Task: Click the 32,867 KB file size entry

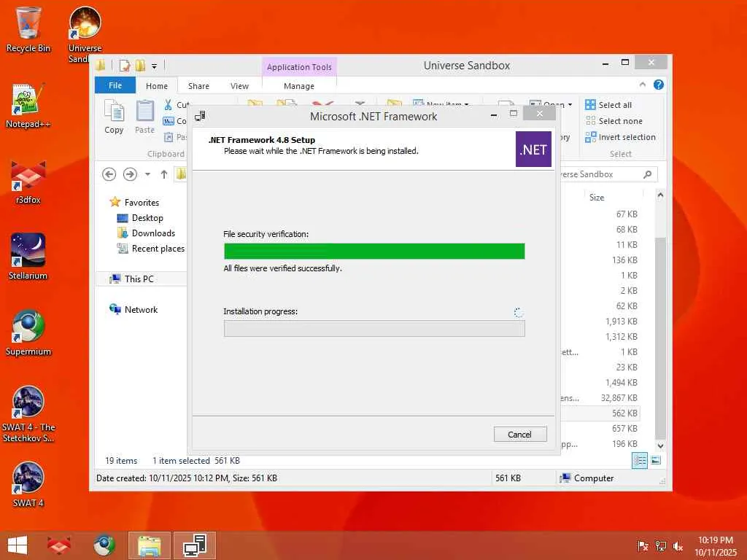Action: click(x=619, y=397)
